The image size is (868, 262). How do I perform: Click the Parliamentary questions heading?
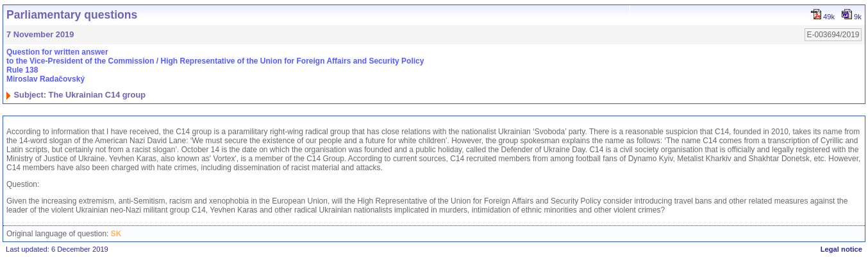click(x=72, y=15)
